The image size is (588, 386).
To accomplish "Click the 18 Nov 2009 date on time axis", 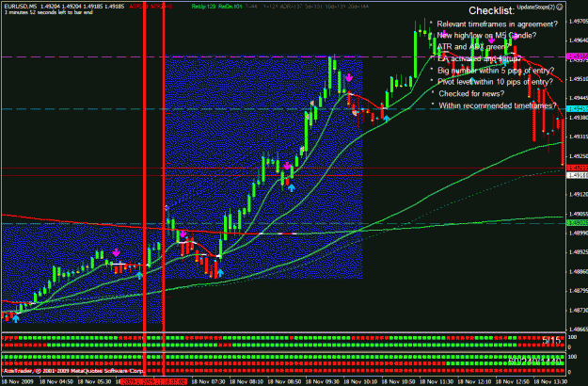I will click(18, 382).
